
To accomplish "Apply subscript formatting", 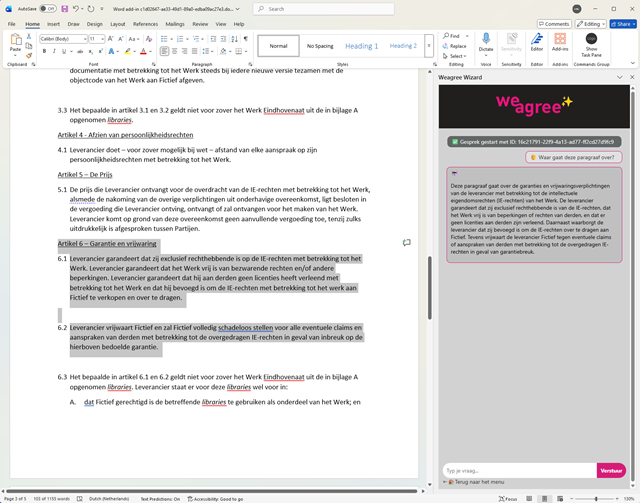I will point(91,51).
